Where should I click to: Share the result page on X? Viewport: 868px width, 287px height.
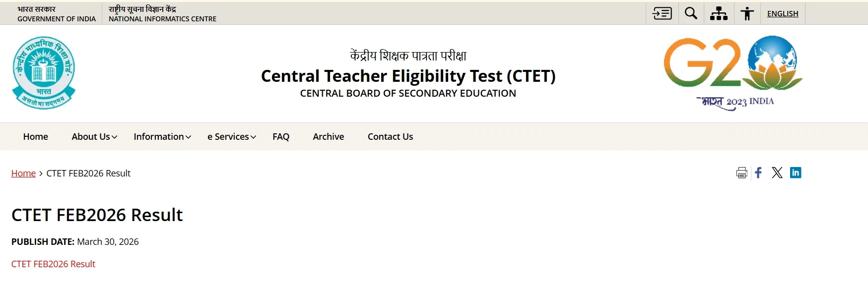(x=777, y=173)
